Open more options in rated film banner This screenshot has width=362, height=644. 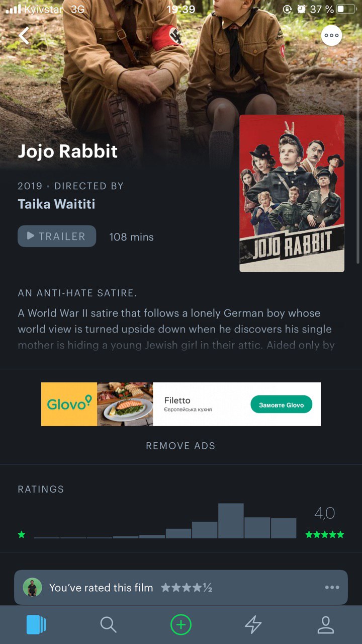[x=332, y=587]
